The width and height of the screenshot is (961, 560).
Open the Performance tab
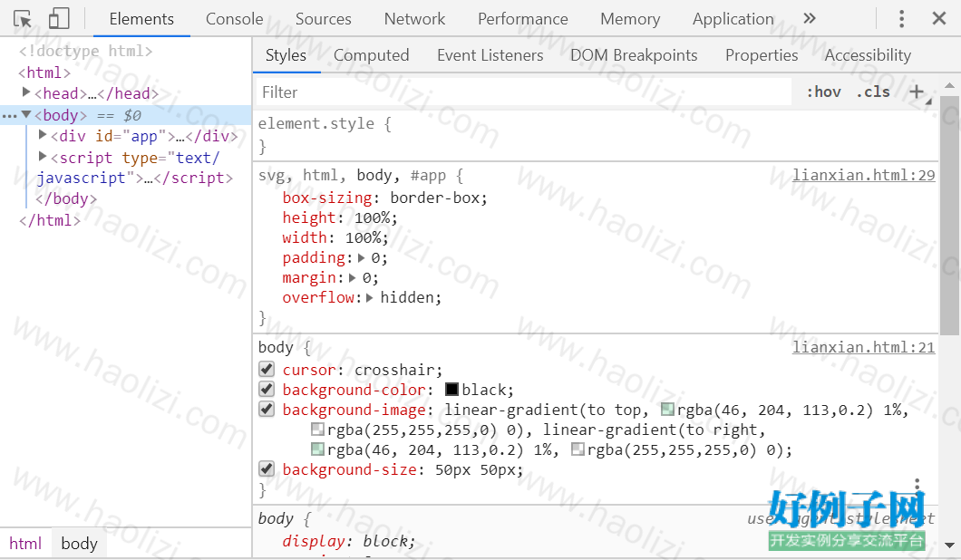[x=523, y=19]
